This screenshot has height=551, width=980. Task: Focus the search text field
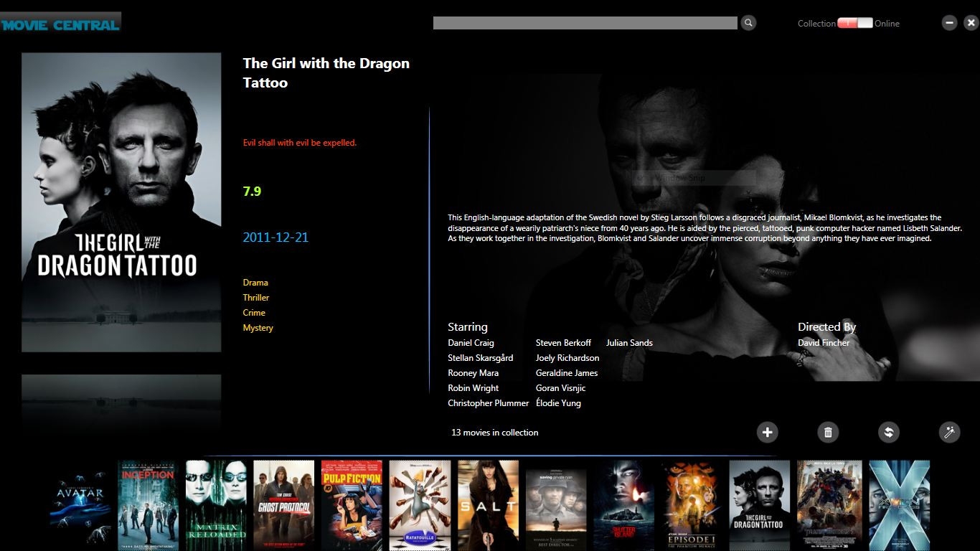coord(585,23)
